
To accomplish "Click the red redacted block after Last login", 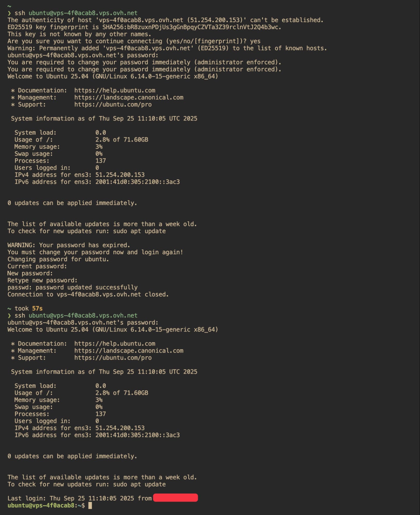I will pos(175,498).
